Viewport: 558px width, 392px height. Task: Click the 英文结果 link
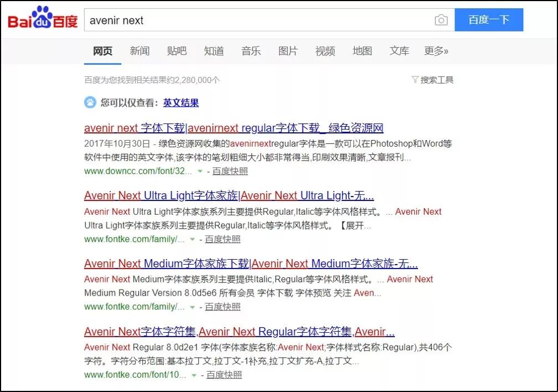181,103
